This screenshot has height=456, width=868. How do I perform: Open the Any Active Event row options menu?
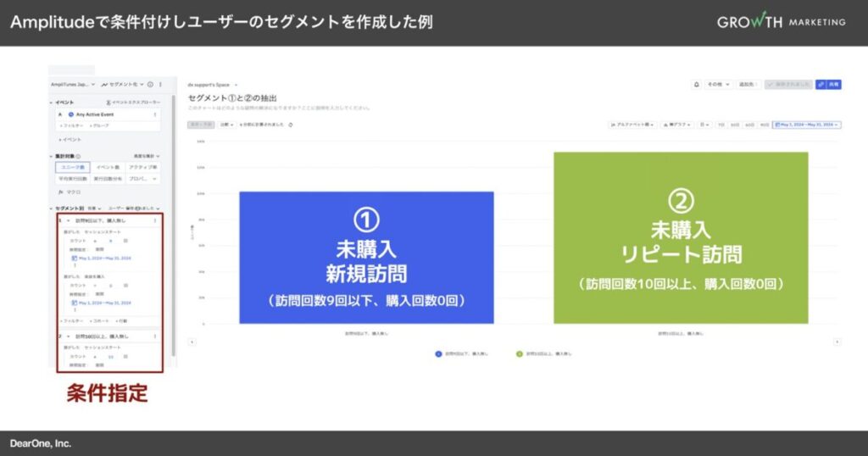point(155,114)
